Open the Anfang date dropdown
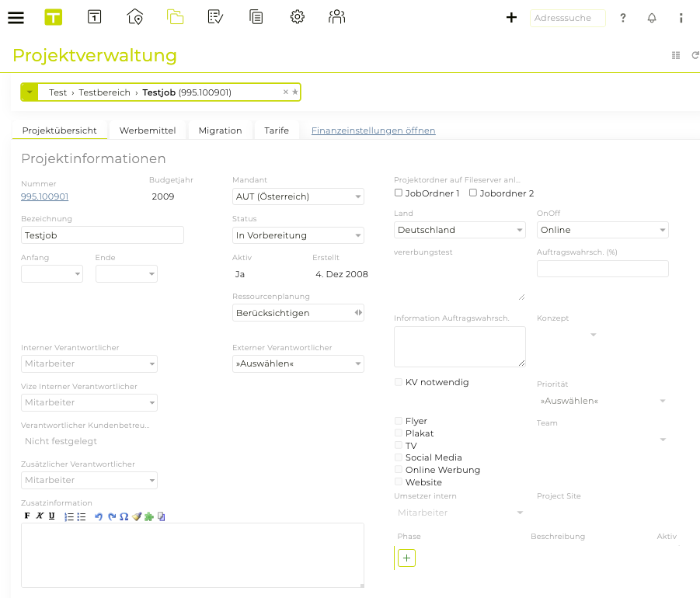The width and height of the screenshot is (700, 598). pyautogui.click(x=52, y=274)
